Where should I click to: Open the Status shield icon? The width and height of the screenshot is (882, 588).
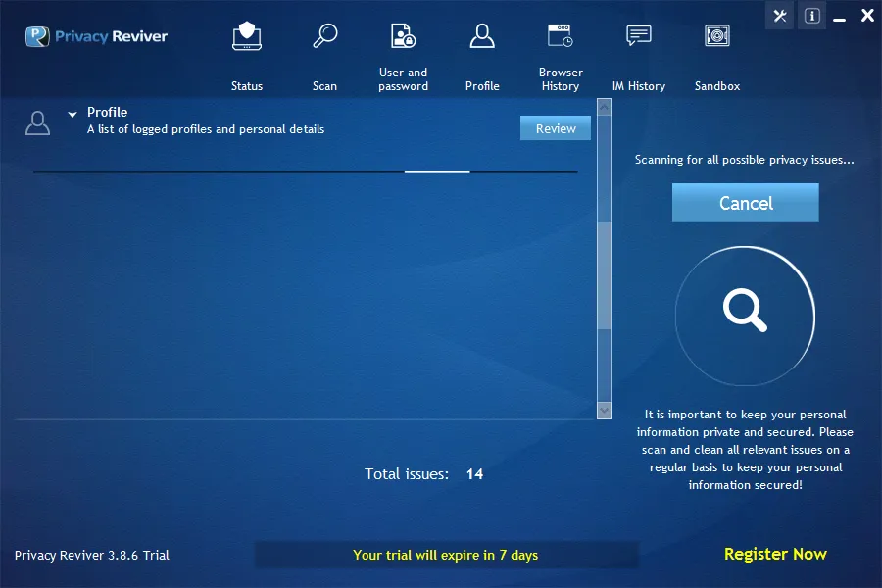tap(247, 36)
